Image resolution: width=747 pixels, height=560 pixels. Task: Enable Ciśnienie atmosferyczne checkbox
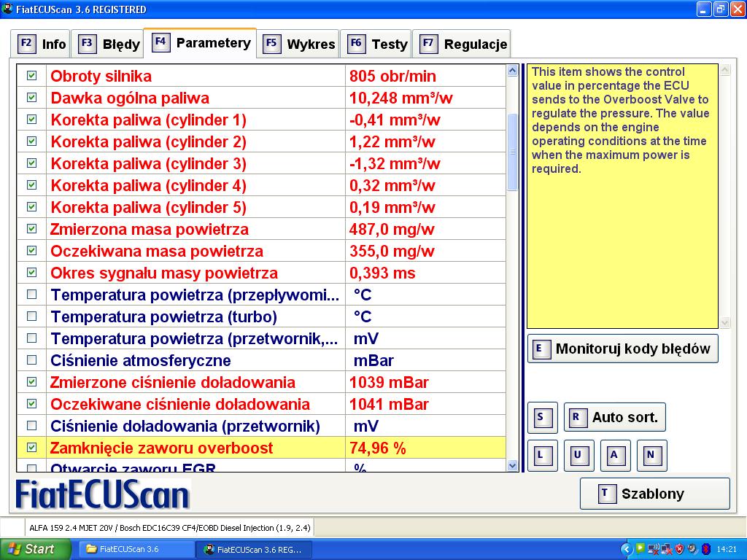tap(31, 360)
